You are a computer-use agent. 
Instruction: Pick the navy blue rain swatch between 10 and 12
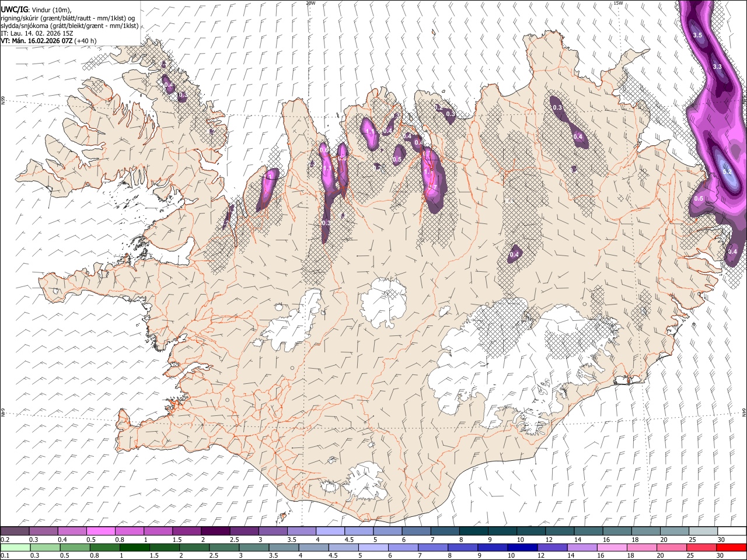coord(523,547)
